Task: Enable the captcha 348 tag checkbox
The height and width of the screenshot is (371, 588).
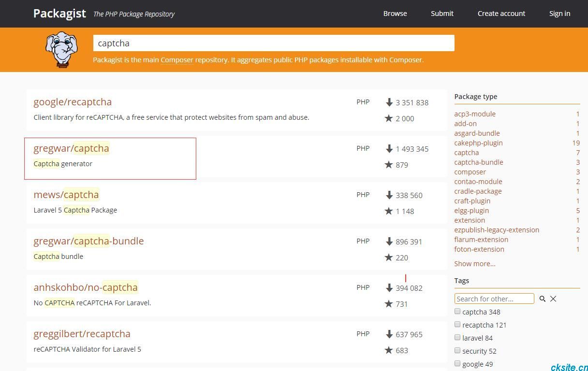Action: pyautogui.click(x=457, y=311)
